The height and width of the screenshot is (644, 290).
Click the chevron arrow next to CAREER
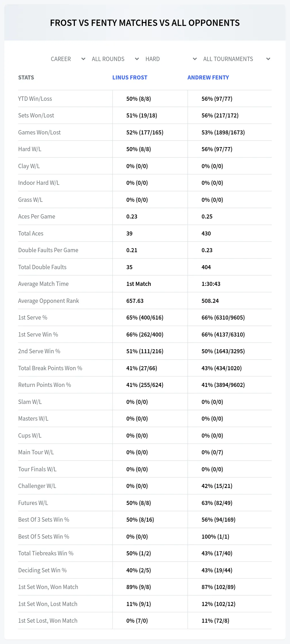(84, 59)
